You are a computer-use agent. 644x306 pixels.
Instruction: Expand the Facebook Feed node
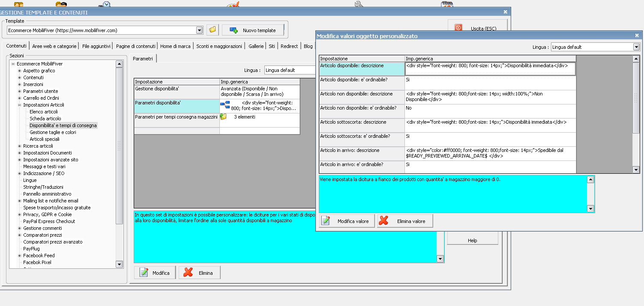(20, 255)
